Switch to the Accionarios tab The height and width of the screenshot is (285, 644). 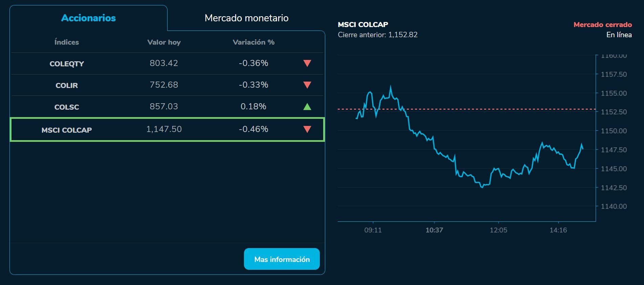click(88, 18)
